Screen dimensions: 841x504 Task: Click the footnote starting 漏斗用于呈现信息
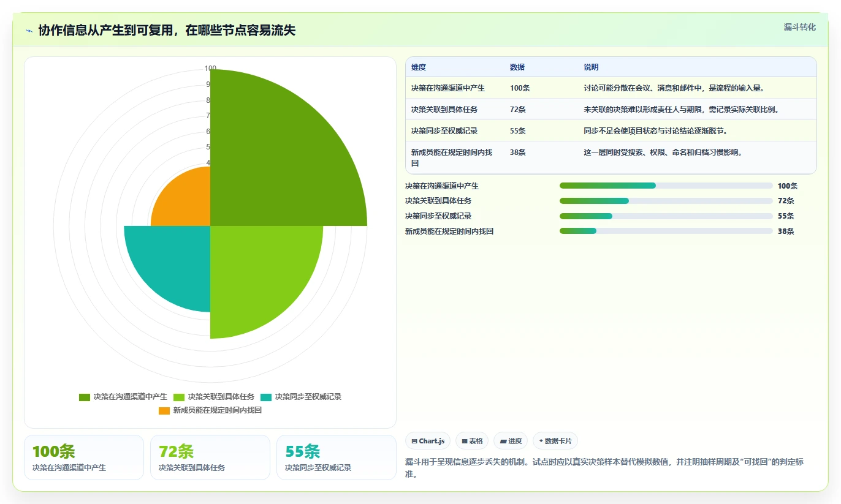click(604, 468)
